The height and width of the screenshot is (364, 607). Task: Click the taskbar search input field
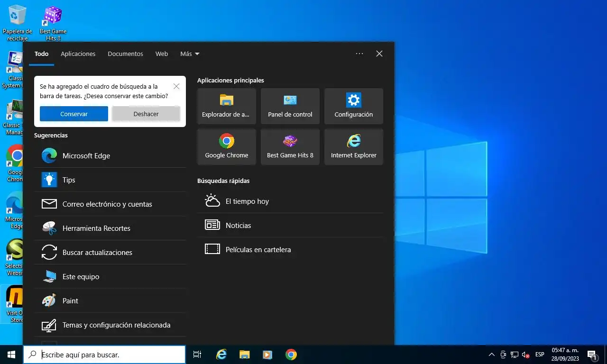[x=104, y=355]
